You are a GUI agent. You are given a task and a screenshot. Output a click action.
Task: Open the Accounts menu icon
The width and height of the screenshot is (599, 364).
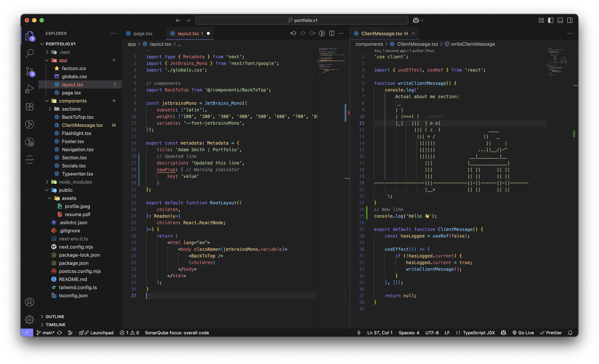[x=30, y=302]
